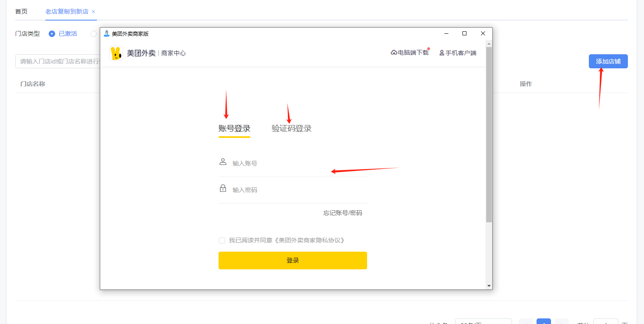Click the blue 添加店铺 button
Screen dimensions: 644x324
coord(608,62)
